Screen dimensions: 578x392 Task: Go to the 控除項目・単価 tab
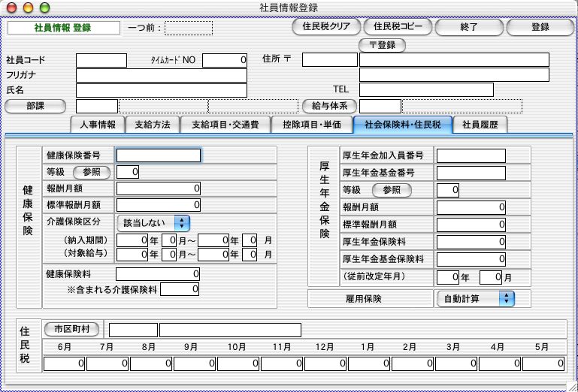point(307,125)
